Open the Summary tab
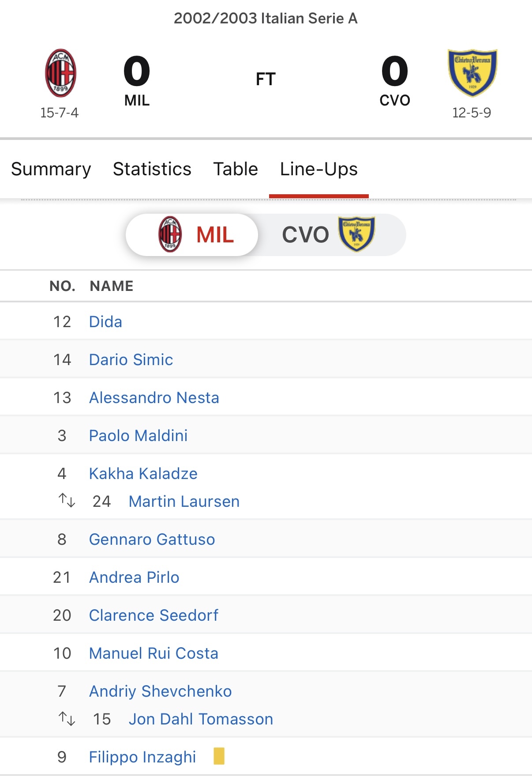The image size is (532, 777). (x=51, y=169)
